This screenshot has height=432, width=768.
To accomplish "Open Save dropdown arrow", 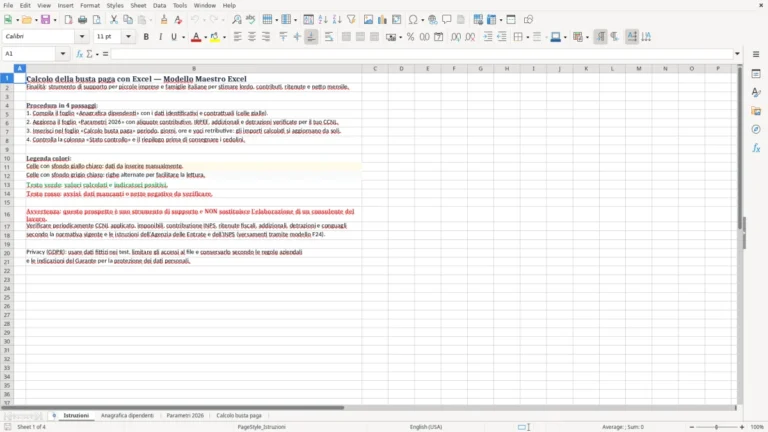I will [x=55, y=20].
